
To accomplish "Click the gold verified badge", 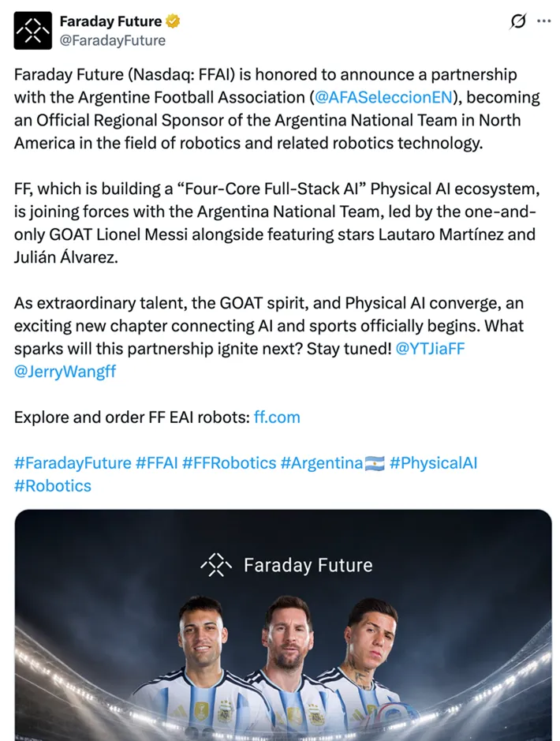I will tap(173, 21).
